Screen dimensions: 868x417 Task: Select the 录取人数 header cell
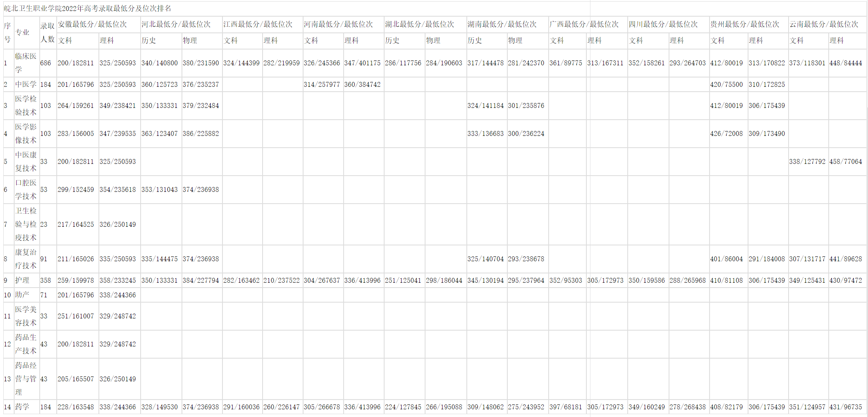click(47, 32)
